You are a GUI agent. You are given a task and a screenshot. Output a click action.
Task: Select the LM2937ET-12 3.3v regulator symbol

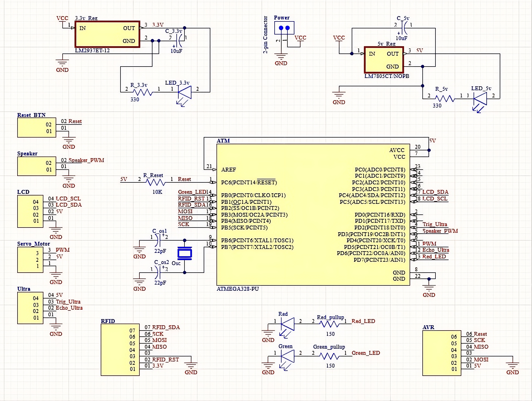[107, 34]
